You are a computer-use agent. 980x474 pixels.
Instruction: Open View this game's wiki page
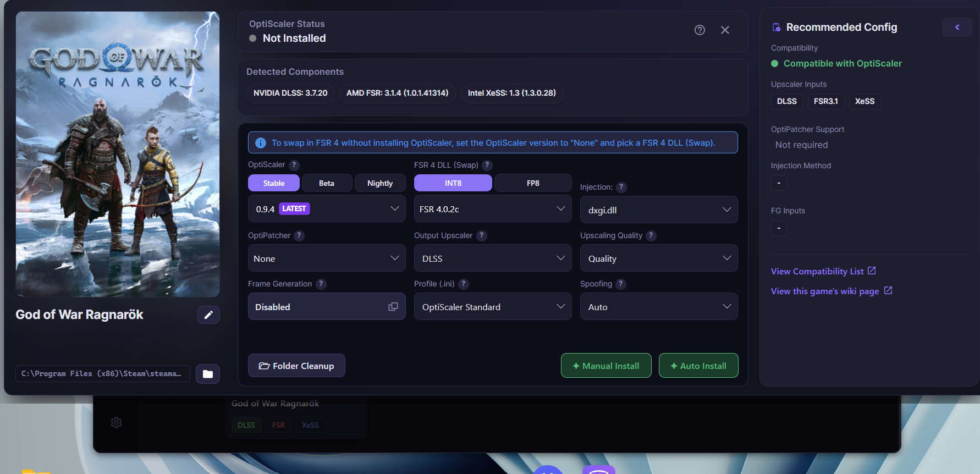(832, 291)
